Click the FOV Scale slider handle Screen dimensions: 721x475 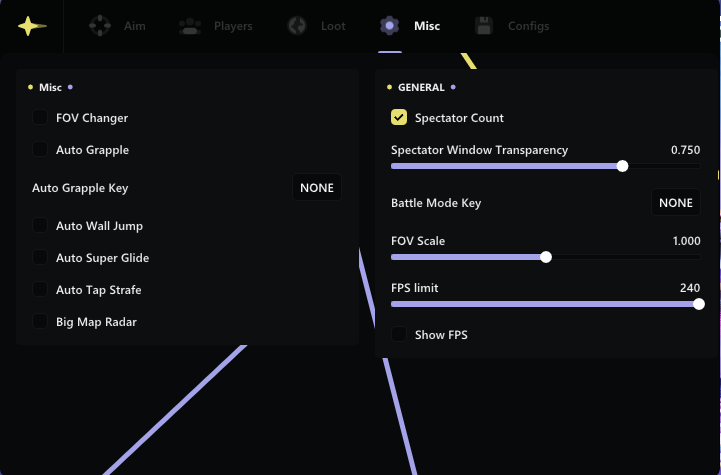[x=546, y=257]
